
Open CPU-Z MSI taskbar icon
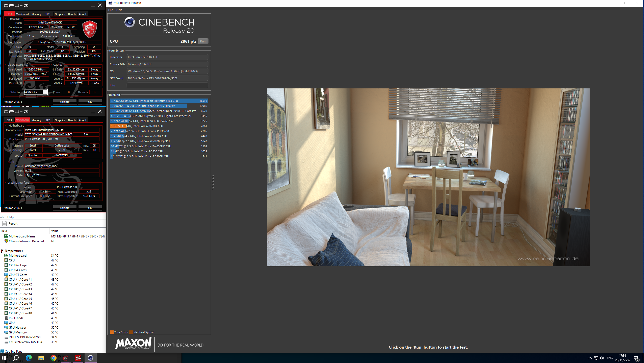66,358
